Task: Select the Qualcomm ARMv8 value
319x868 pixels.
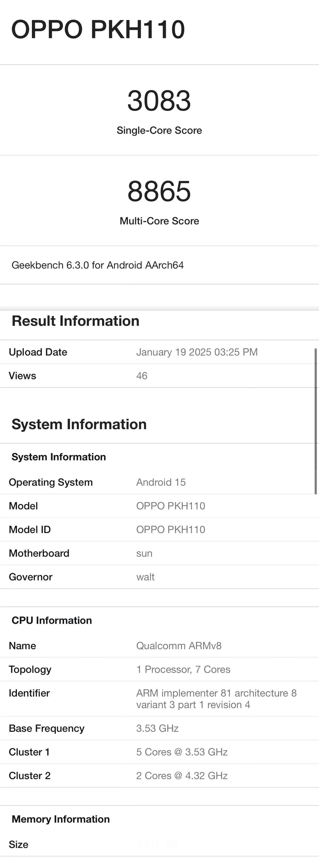Action: 179,646
